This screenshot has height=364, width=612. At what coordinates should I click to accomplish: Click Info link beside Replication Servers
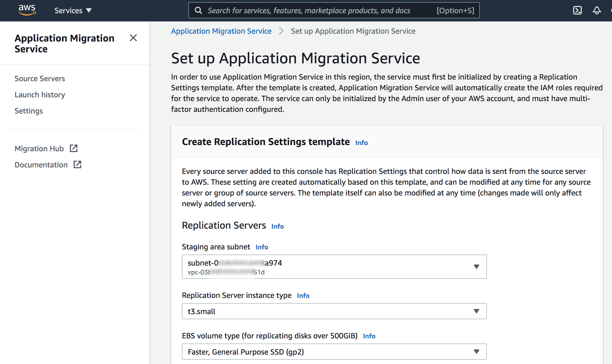(x=277, y=226)
